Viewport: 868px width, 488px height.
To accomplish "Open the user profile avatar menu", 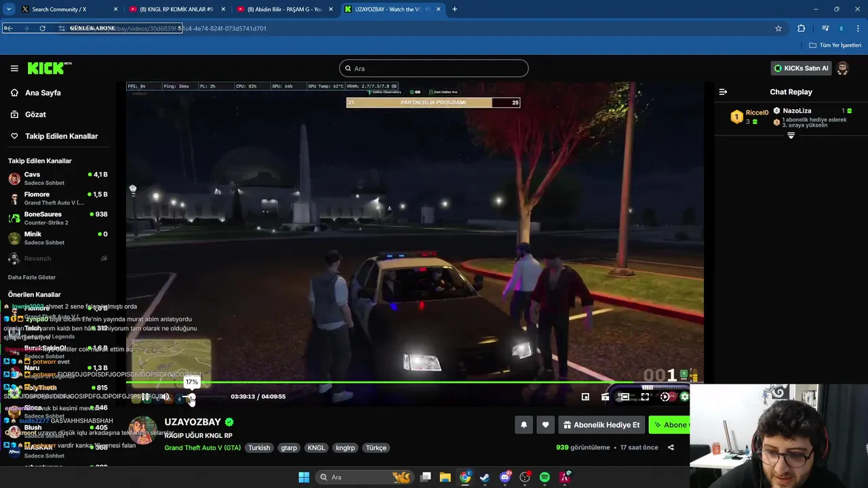I will pyautogui.click(x=843, y=68).
